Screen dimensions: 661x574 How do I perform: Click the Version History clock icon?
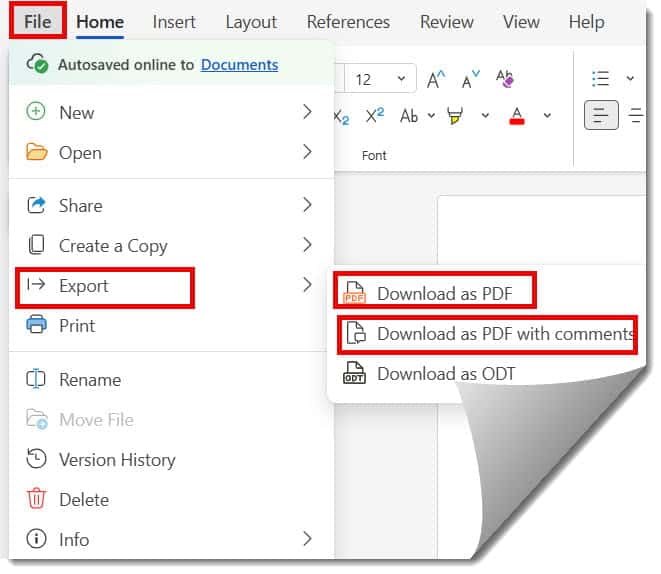36,459
